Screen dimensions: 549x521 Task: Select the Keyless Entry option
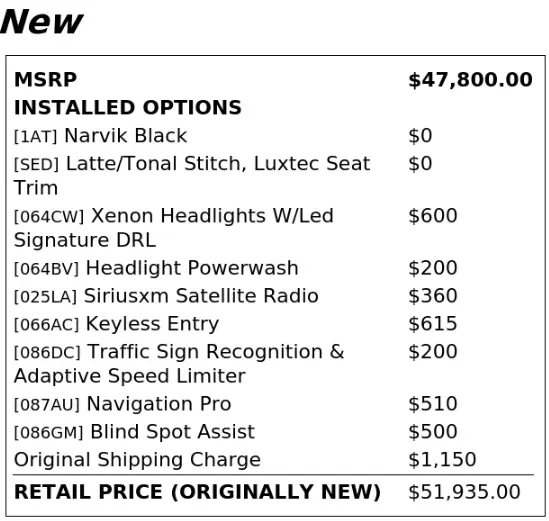[x=117, y=324]
